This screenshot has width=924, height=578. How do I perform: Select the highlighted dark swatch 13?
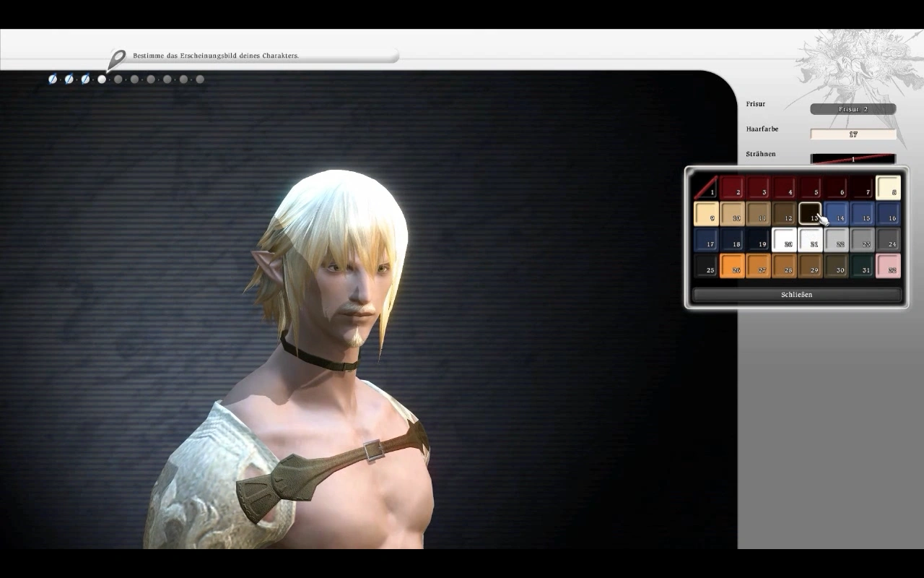(810, 214)
